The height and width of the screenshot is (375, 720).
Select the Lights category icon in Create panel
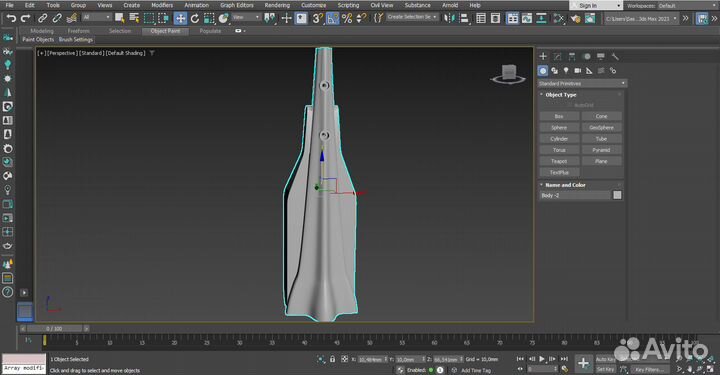(566, 71)
